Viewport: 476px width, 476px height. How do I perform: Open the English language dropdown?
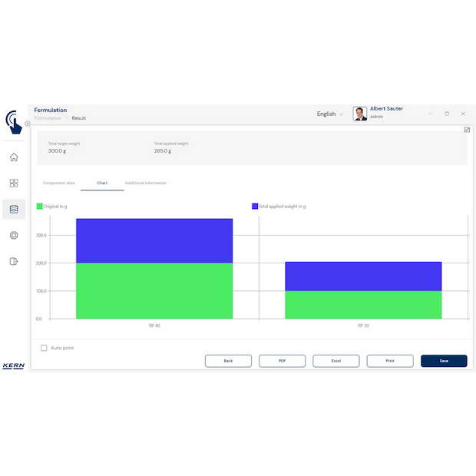pos(329,114)
